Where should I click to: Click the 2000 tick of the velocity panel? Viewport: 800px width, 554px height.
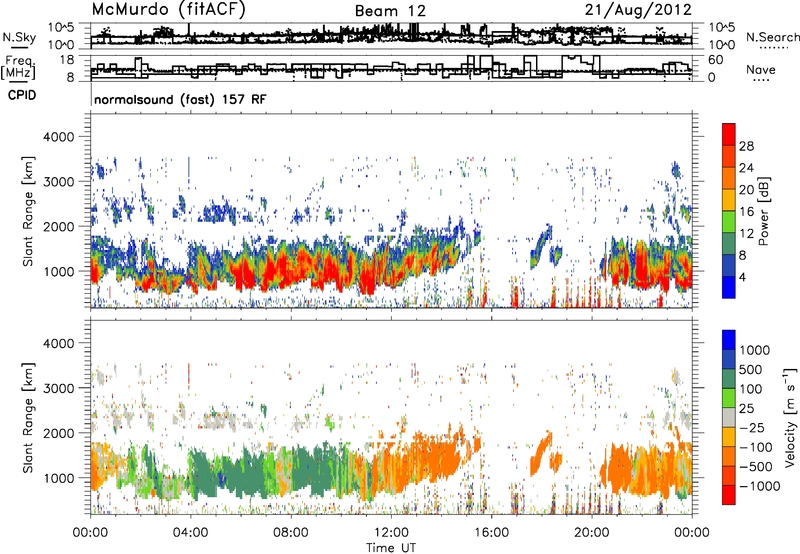(x=59, y=433)
